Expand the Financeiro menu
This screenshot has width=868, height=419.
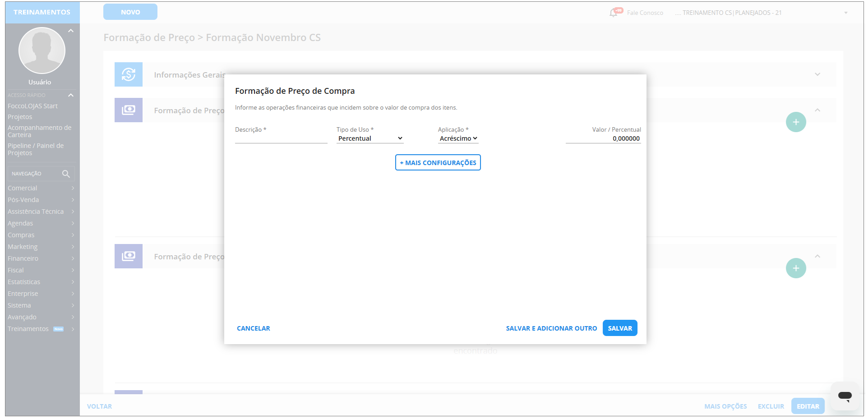[41, 258]
